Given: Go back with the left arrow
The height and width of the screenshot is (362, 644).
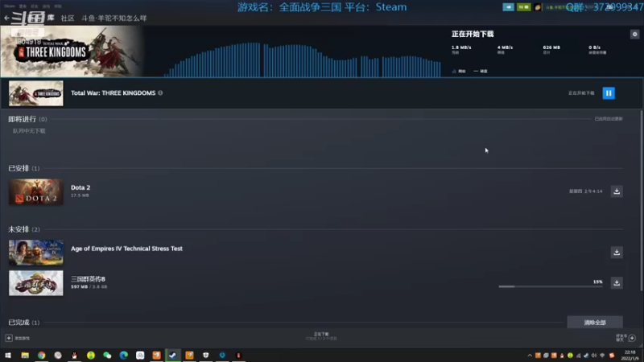Looking at the screenshot, I should [6, 18].
